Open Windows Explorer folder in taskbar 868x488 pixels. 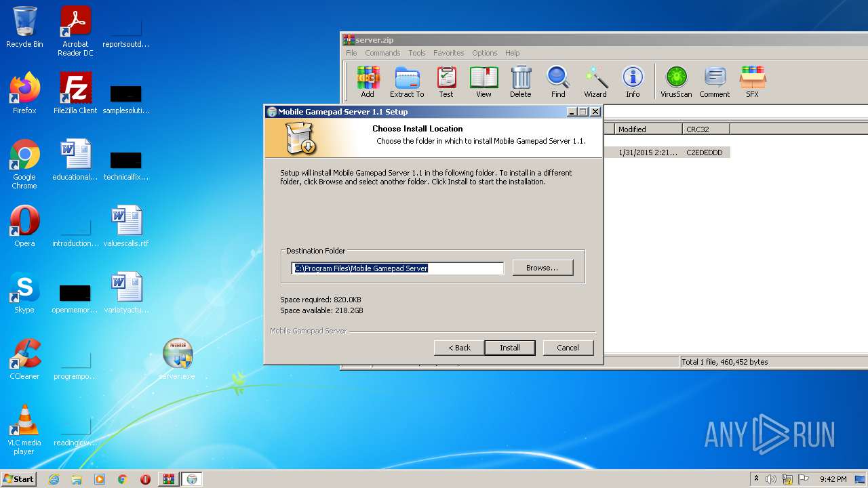[77, 479]
